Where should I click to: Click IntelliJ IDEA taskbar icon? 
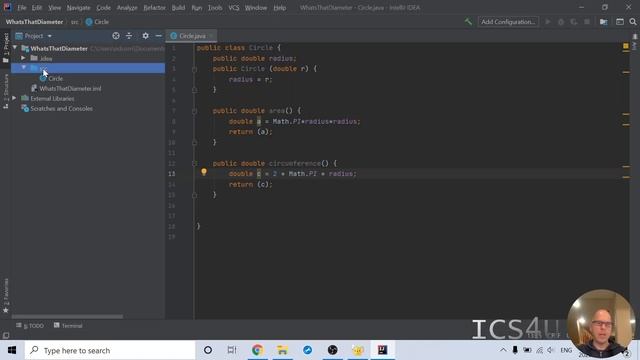pos(382,350)
